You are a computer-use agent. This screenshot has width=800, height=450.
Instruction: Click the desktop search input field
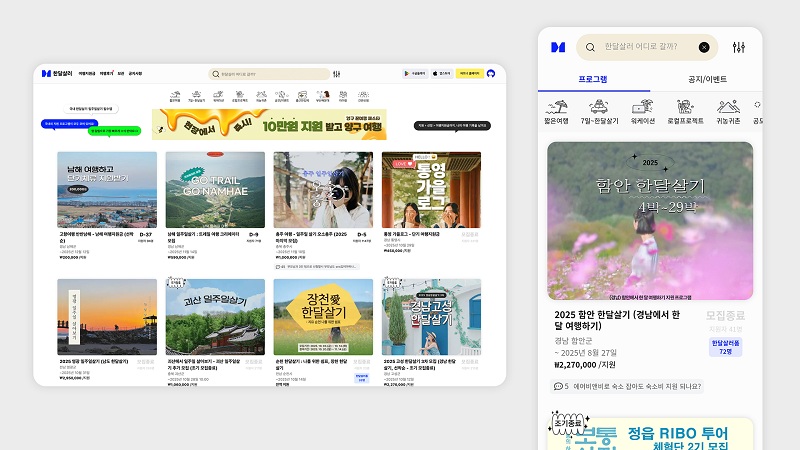(x=270, y=73)
